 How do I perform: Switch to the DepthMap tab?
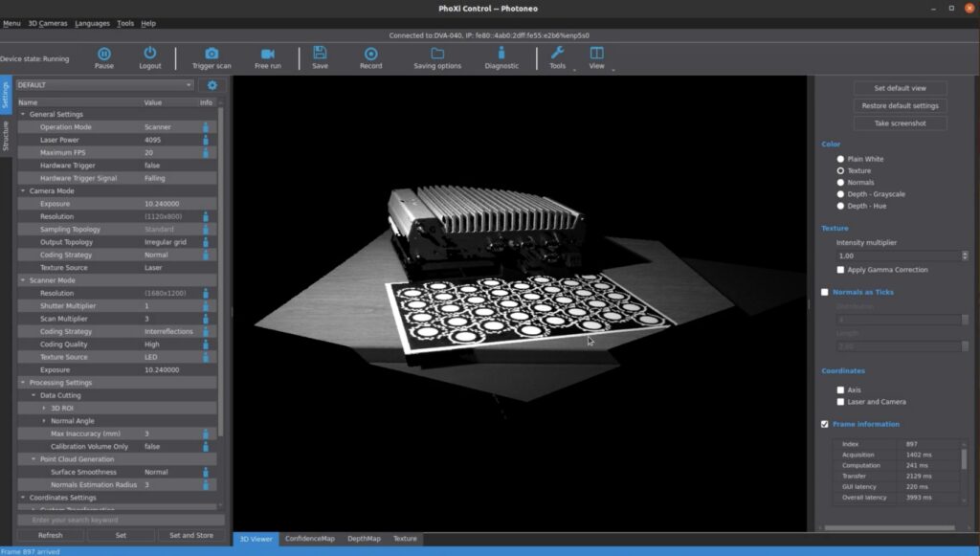click(x=364, y=539)
